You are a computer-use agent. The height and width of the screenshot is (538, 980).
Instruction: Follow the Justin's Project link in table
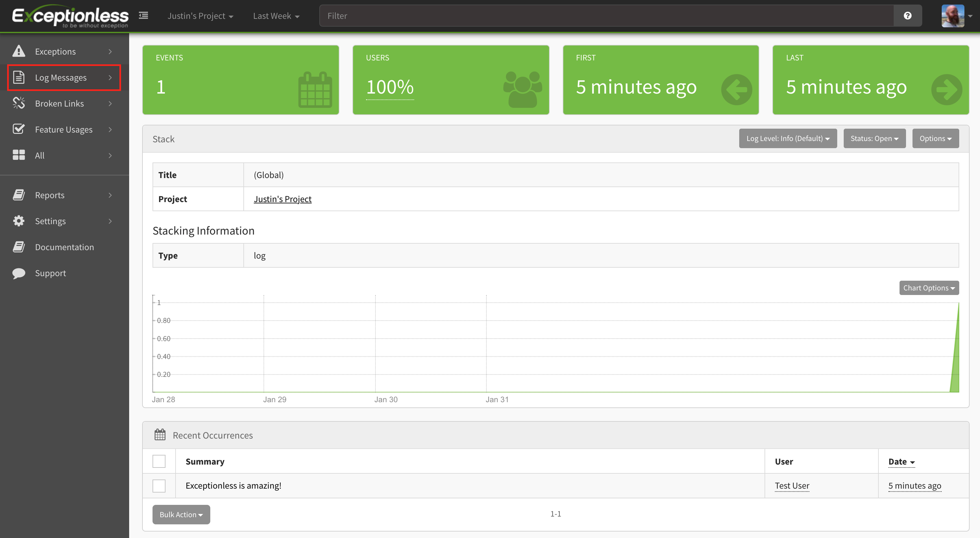[x=282, y=199]
